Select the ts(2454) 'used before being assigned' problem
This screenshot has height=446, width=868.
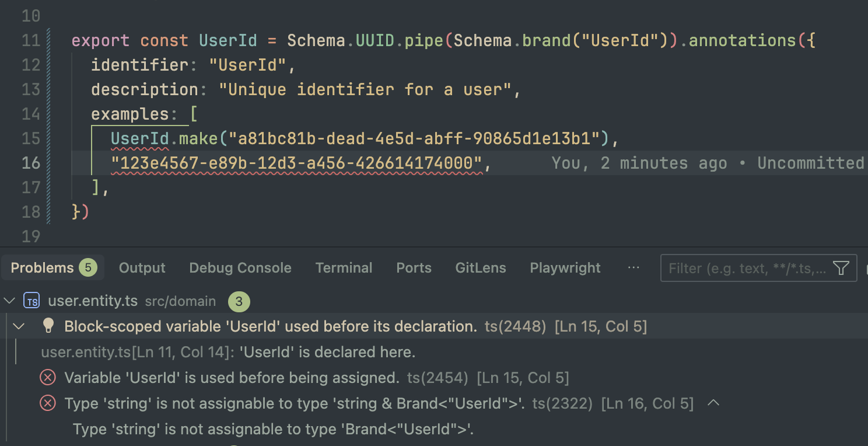coord(232,378)
